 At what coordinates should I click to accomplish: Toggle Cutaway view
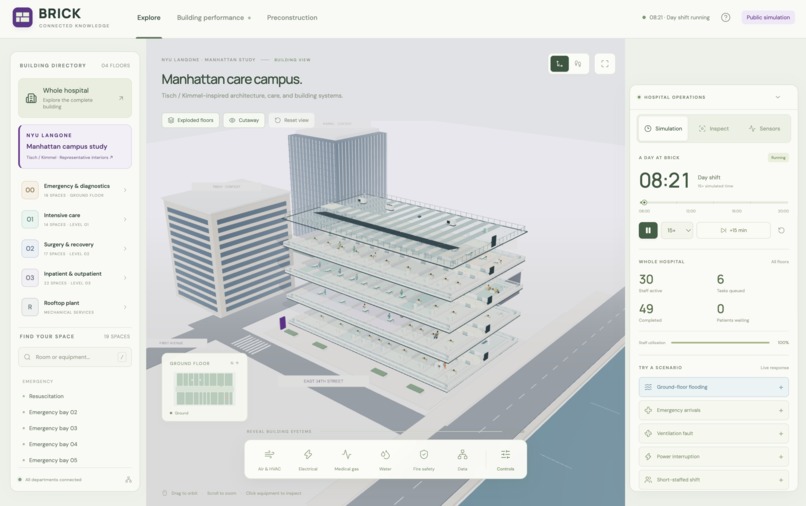click(x=244, y=120)
